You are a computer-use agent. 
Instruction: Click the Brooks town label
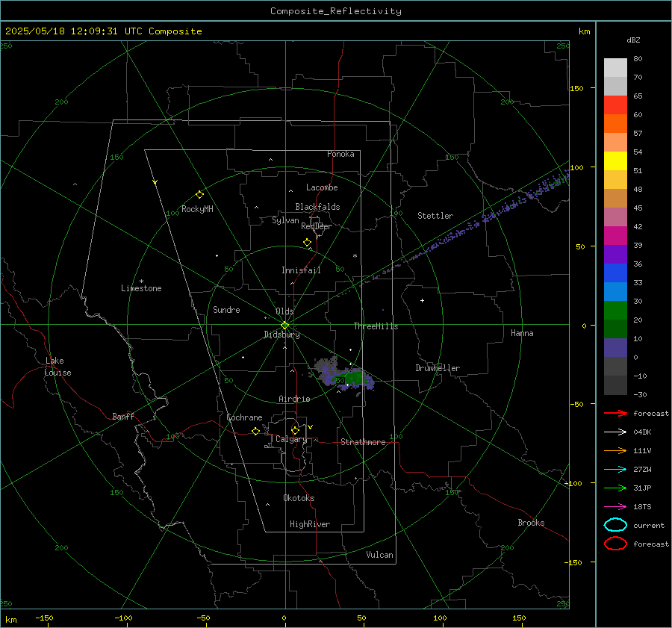tap(531, 523)
